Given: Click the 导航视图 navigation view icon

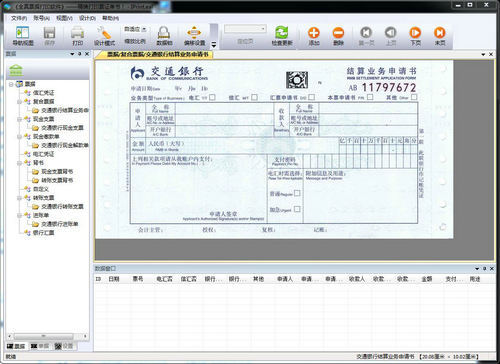Looking at the screenshot, I should point(23,36).
